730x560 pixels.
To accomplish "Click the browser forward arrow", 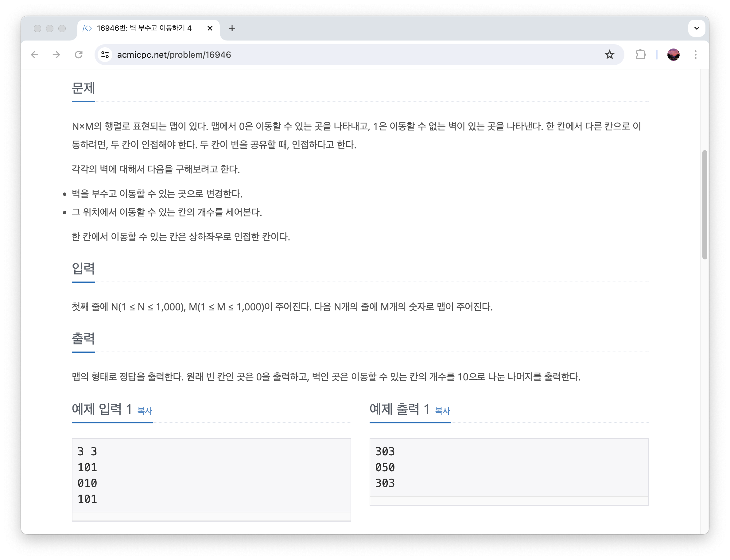I will pyautogui.click(x=57, y=55).
